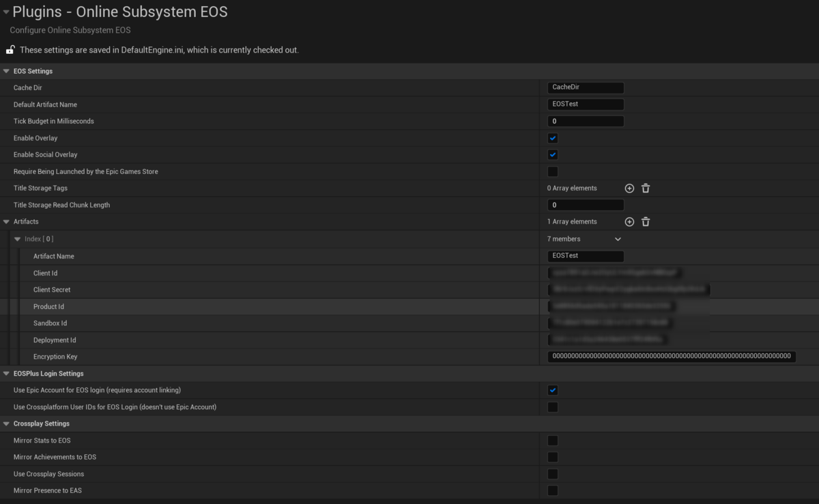Click the Client Secret value field
Screen dimensions: 819x504
click(x=629, y=290)
